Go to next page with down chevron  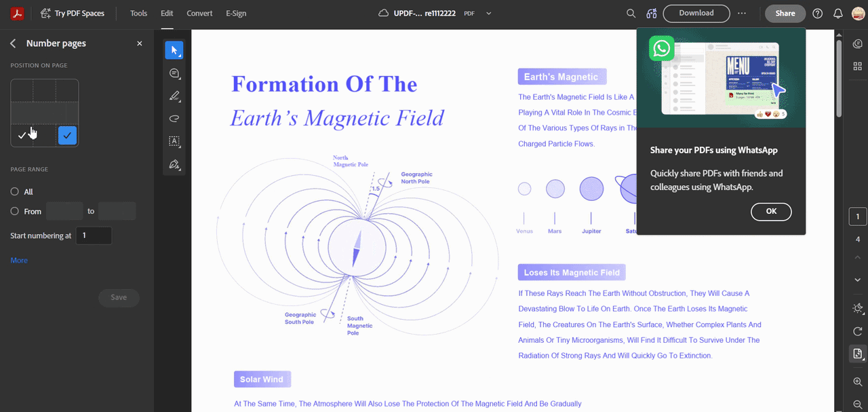pyautogui.click(x=858, y=280)
